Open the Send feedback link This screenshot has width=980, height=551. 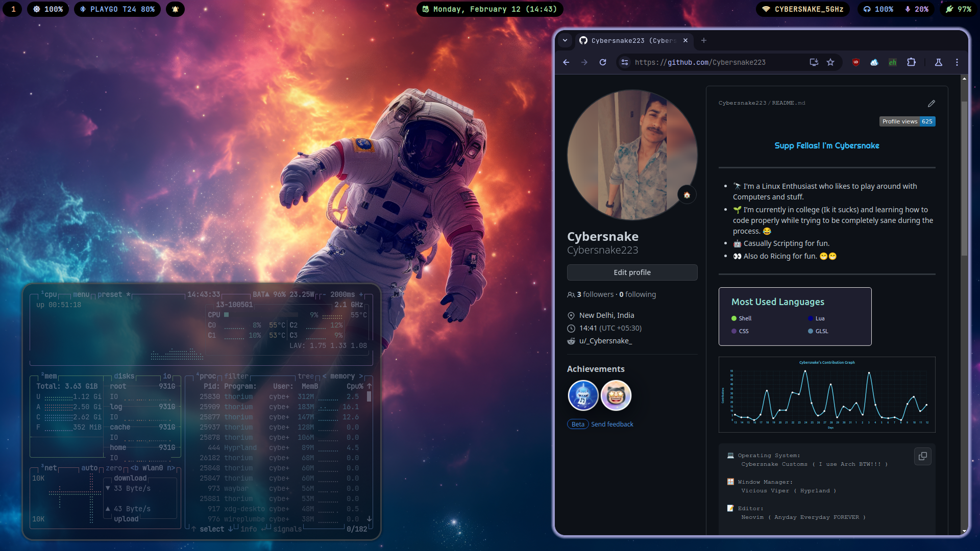coord(612,424)
